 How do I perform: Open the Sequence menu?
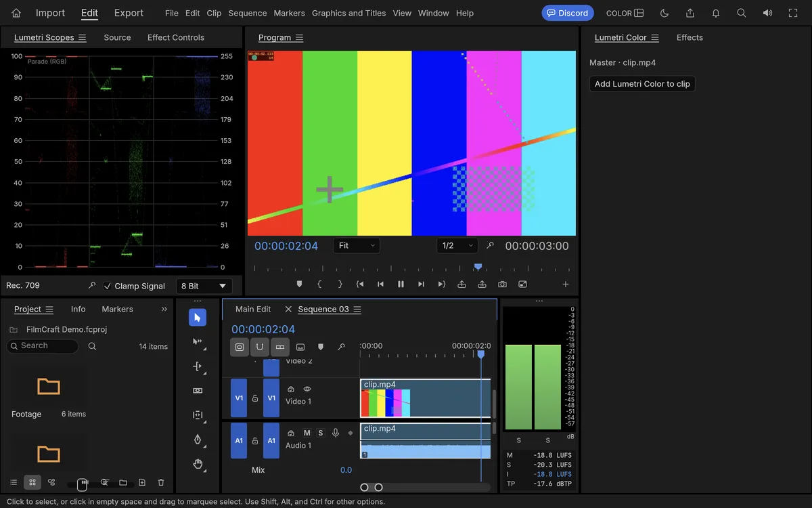click(x=248, y=13)
